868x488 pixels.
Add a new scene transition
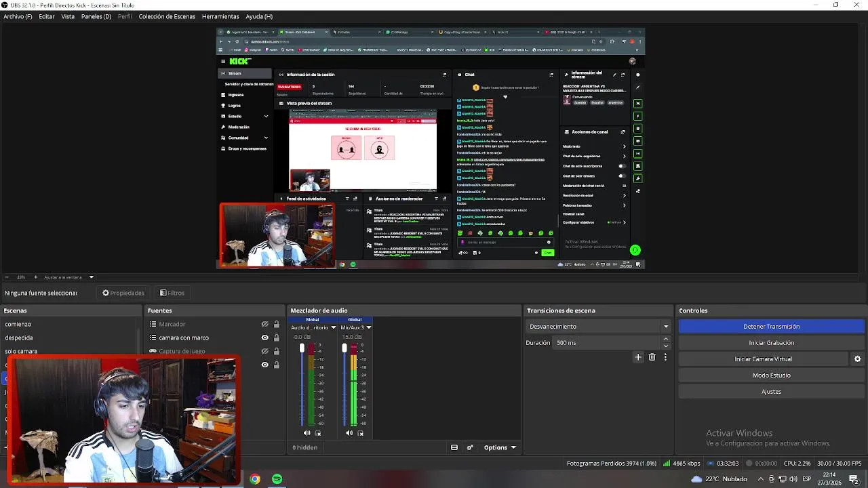pos(638,357)
